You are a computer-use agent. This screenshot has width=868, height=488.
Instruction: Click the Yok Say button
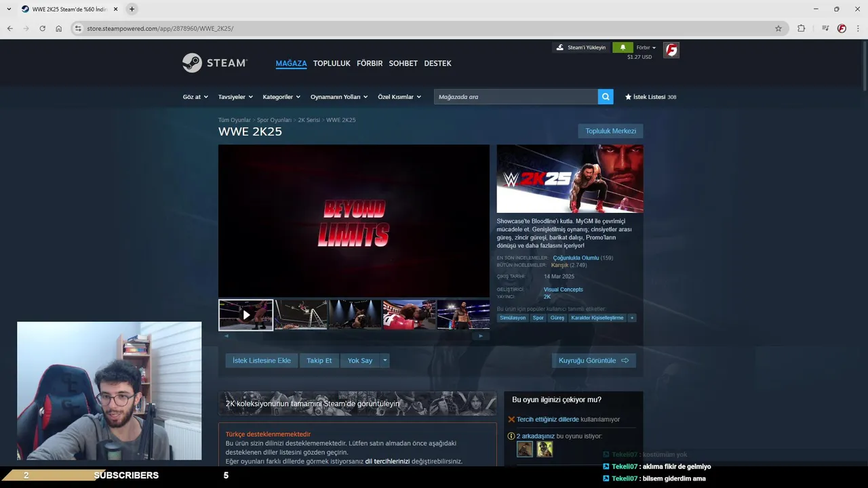click(x=360, y=361)
